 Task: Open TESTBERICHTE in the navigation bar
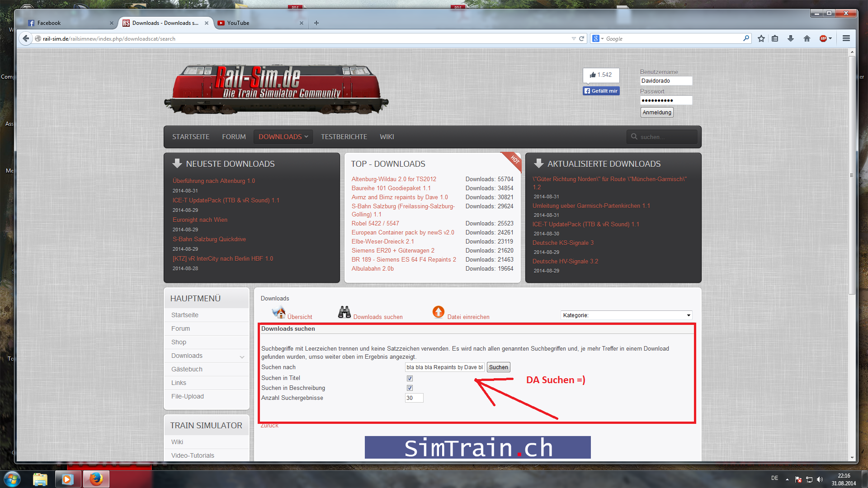(344, 137)
